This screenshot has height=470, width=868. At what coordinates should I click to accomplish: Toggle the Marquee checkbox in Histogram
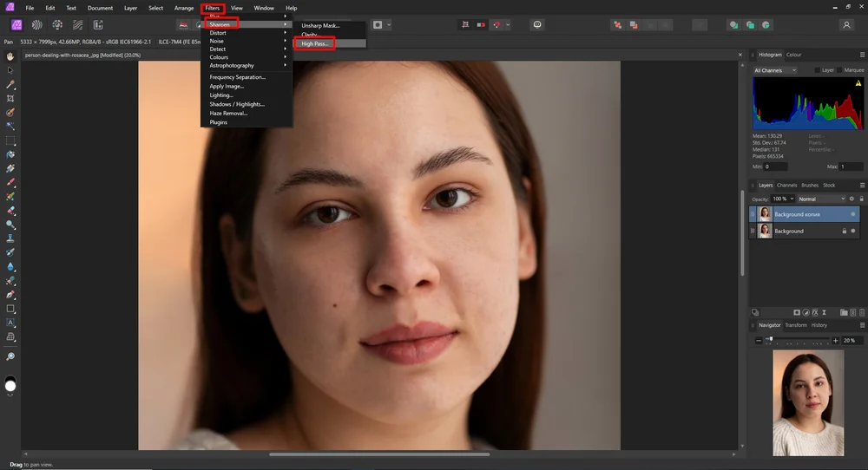(x=839, y=70)
